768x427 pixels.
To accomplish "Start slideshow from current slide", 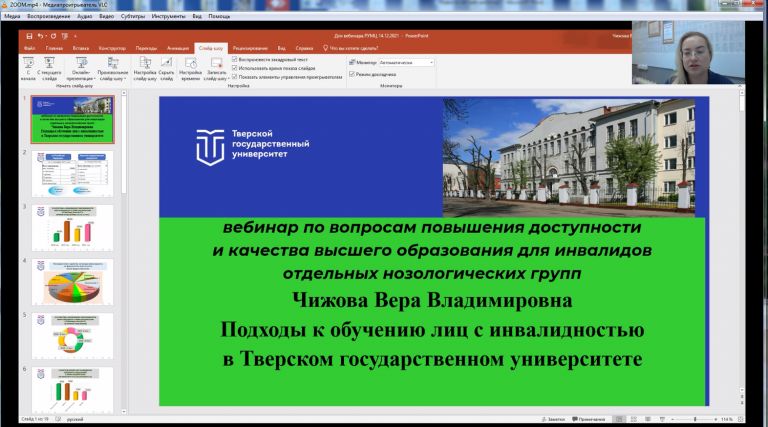I will tap(51, 67).
